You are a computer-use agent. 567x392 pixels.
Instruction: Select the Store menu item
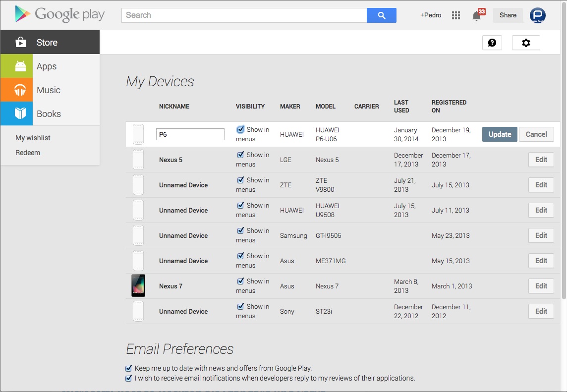(x=50, y=42)
